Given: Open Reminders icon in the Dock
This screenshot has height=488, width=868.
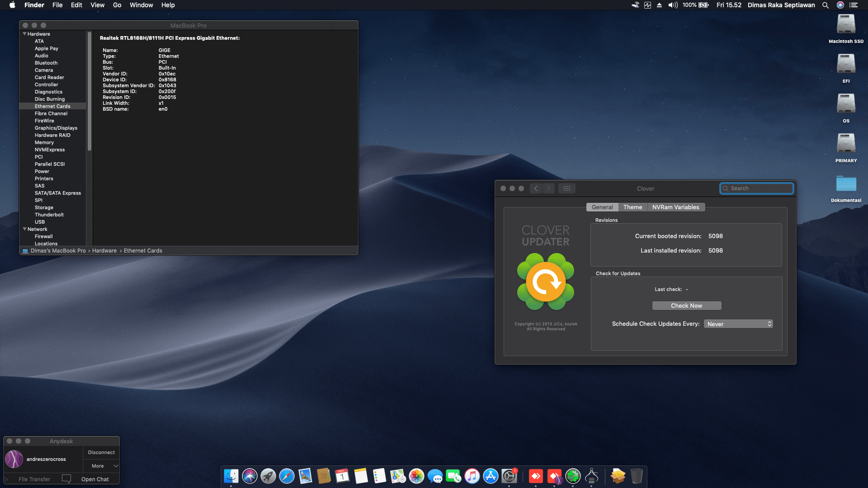Looking at the screenshot, I should (x=379, y=476).
